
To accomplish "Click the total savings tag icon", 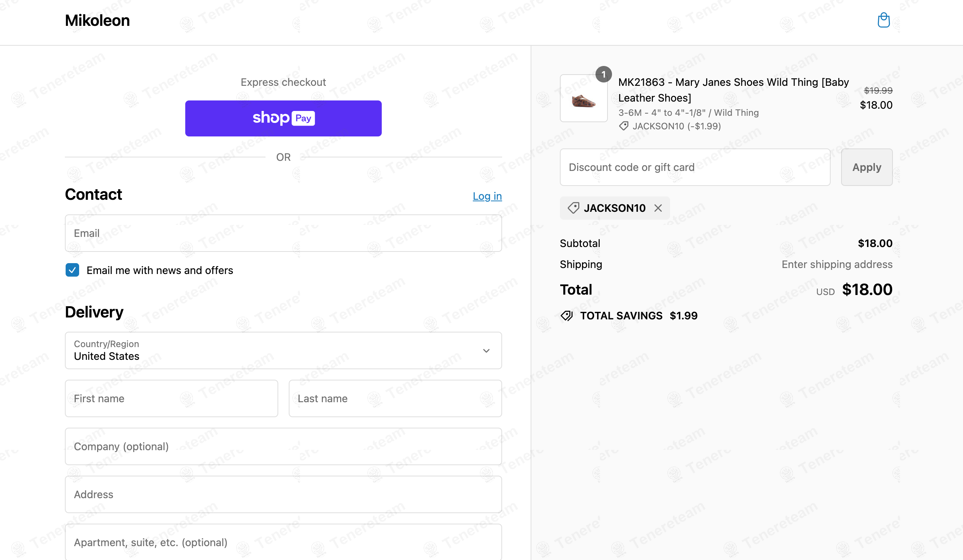I will 567,316.
